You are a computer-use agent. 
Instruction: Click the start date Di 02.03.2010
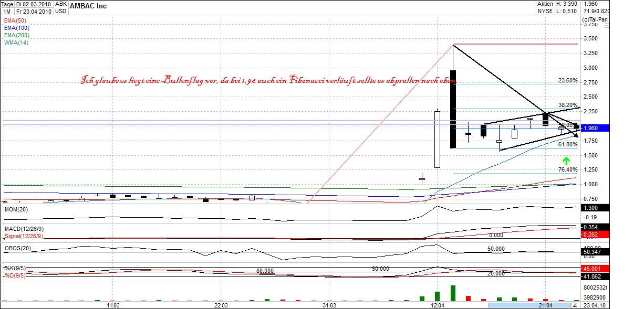(x=34, y=4)
